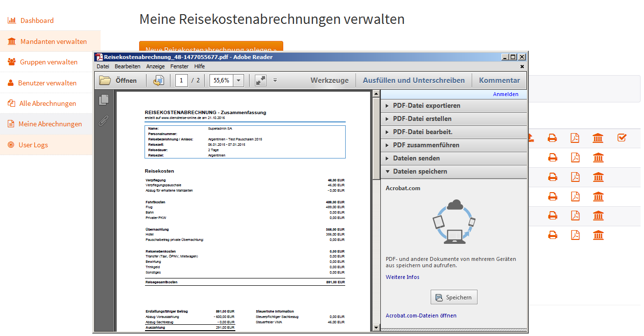Click the convert-to-PDF online toolbar icon
This screenshot has height=336, width=644.
click(x=159, y=80)
